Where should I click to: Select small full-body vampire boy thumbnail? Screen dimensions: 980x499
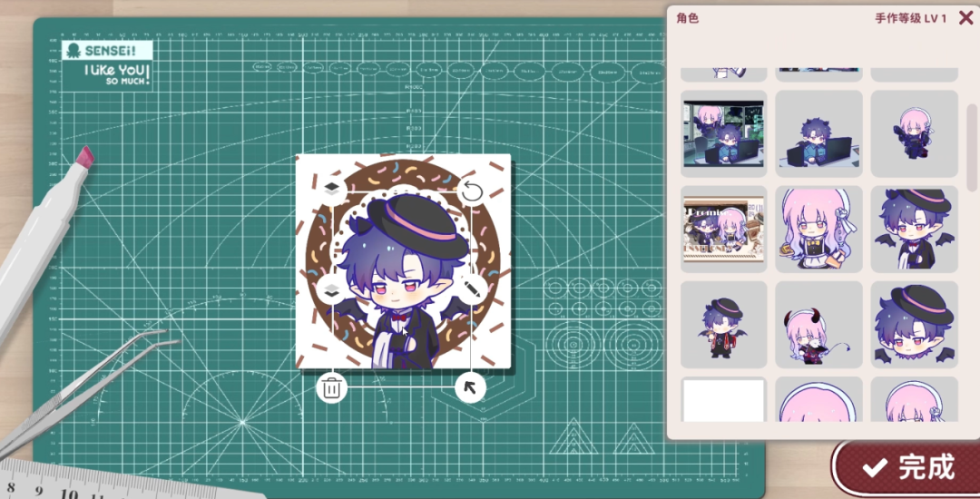(724, 325)
